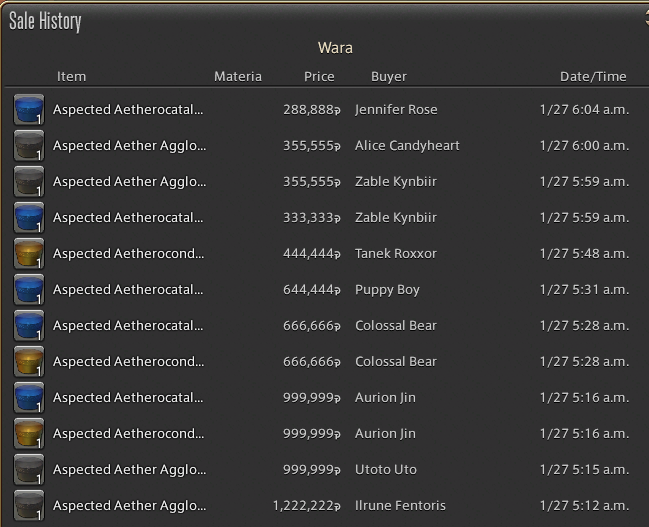Click the gold Aetheroconductor icon bought by Aurion Jin
Screen dimensions: 649x527
tap(29, 434)
